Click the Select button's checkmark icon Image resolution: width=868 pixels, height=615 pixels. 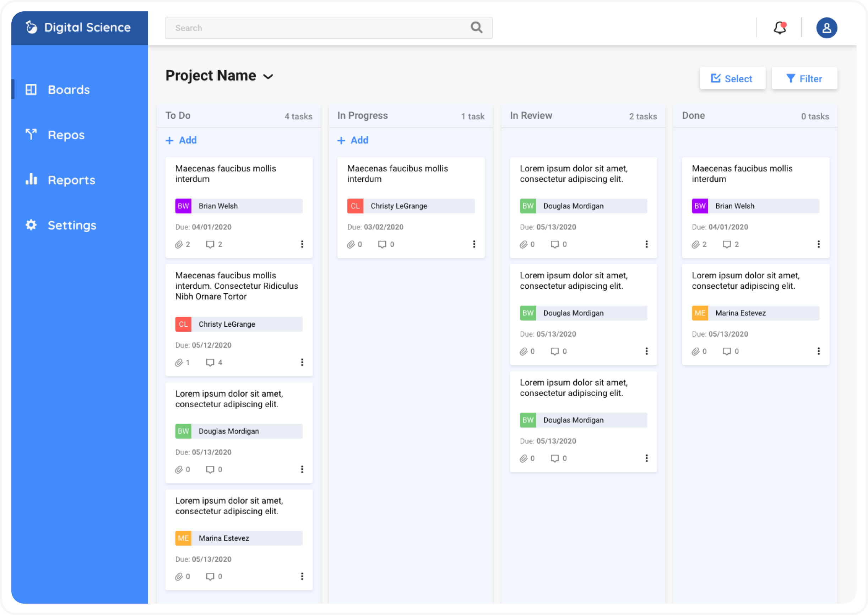click(x=716, y=78)
